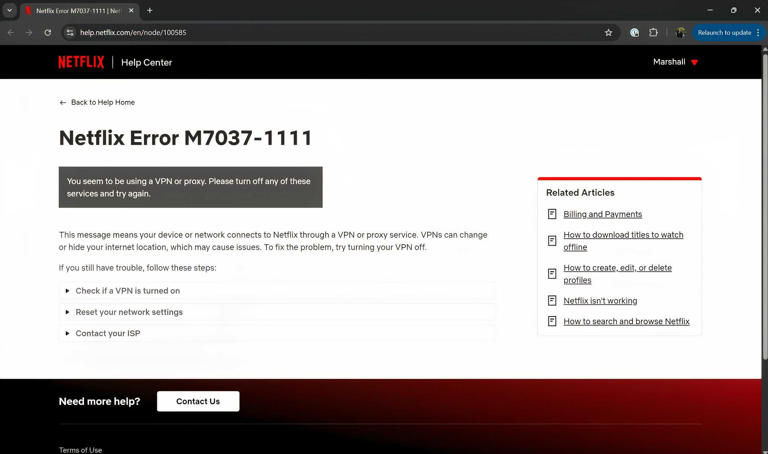
Task: Click the VPN or proxy error message box
Action: click(191, 187)
